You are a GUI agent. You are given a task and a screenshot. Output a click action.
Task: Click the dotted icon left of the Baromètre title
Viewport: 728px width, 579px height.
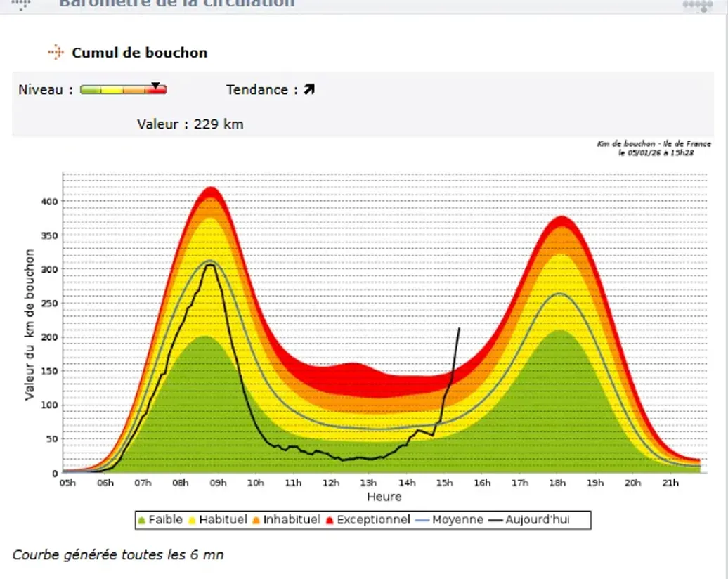22,4
